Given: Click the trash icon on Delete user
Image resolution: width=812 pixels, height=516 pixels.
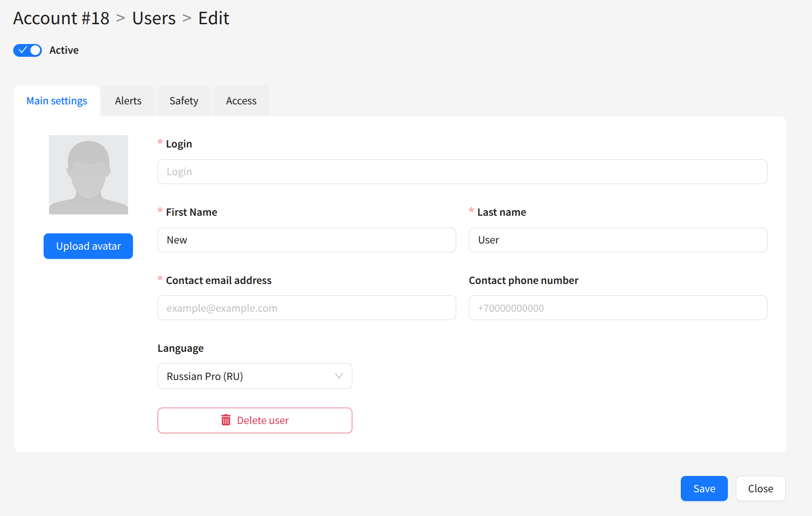Looking at the screenshot, I should pyautogui.click(x=225, y=420).
